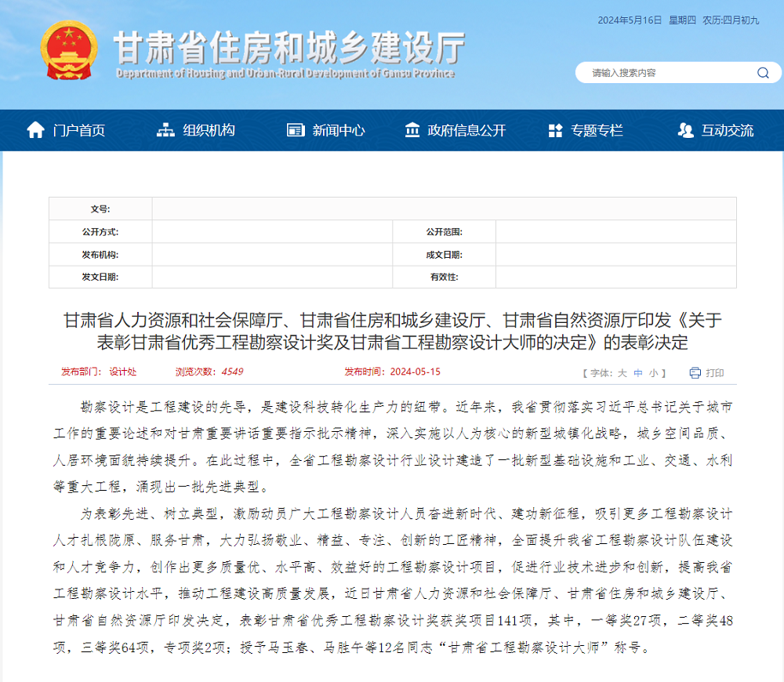Click the 公开方式: table label
Screen dimensions: 784x682
coord(100,232)
